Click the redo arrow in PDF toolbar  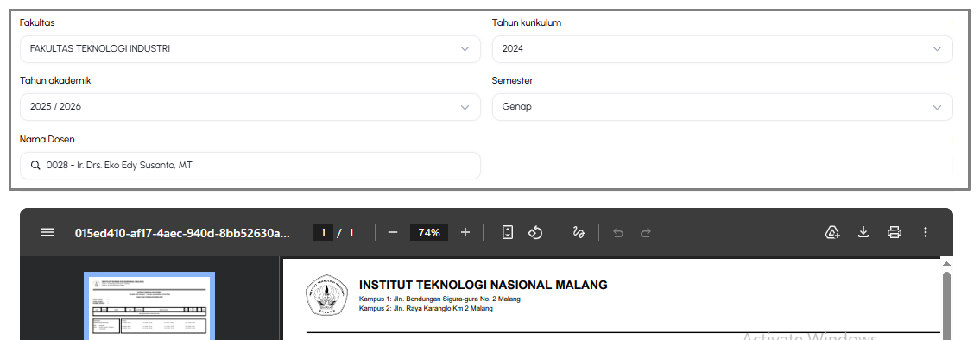tap(646, 232)
